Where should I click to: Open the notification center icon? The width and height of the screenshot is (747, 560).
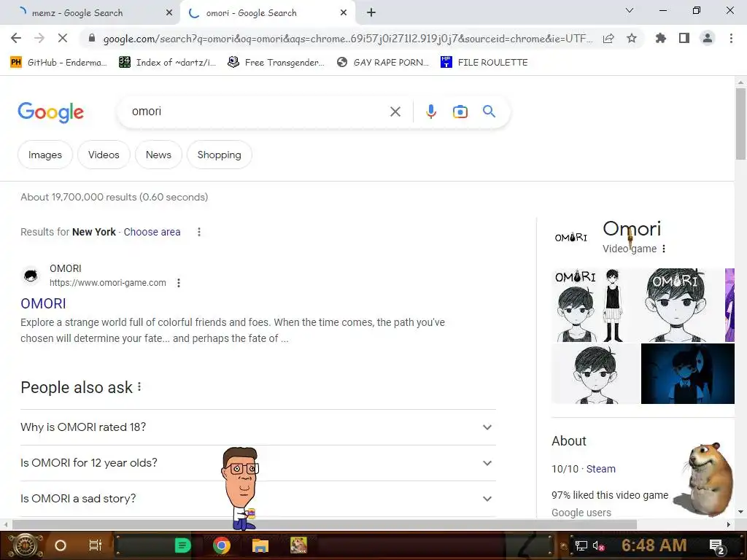click(x=717, y=546)
